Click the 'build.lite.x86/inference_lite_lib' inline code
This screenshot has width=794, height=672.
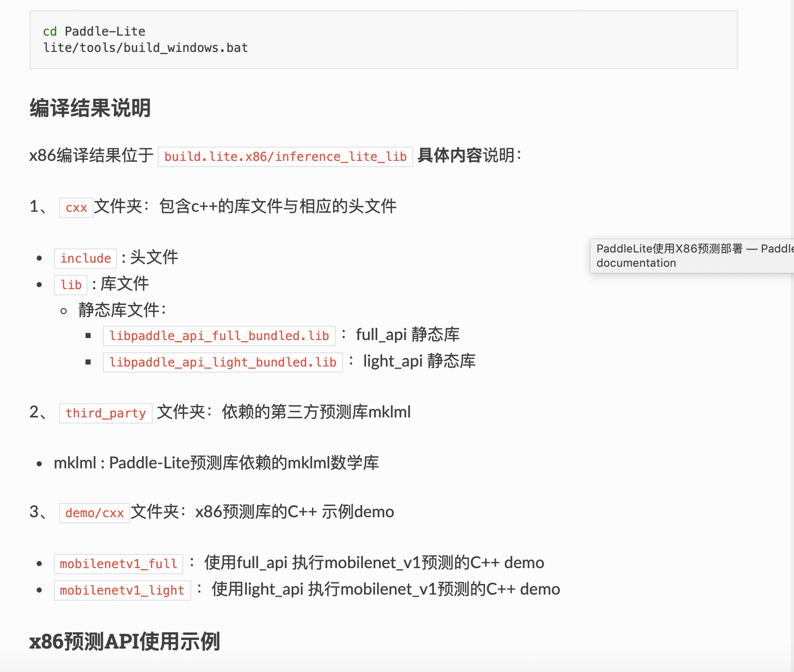point(286,156)
